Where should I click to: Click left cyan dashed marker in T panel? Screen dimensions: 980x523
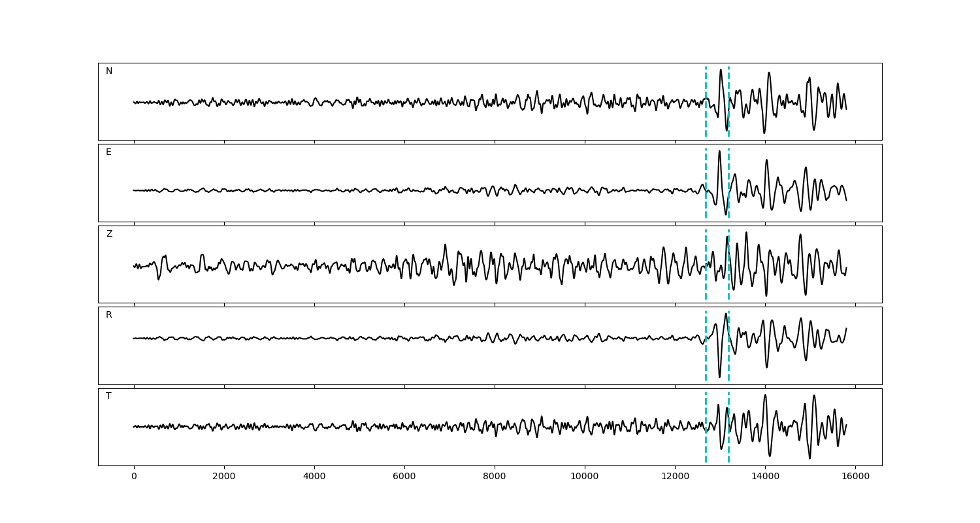point(706,445)
